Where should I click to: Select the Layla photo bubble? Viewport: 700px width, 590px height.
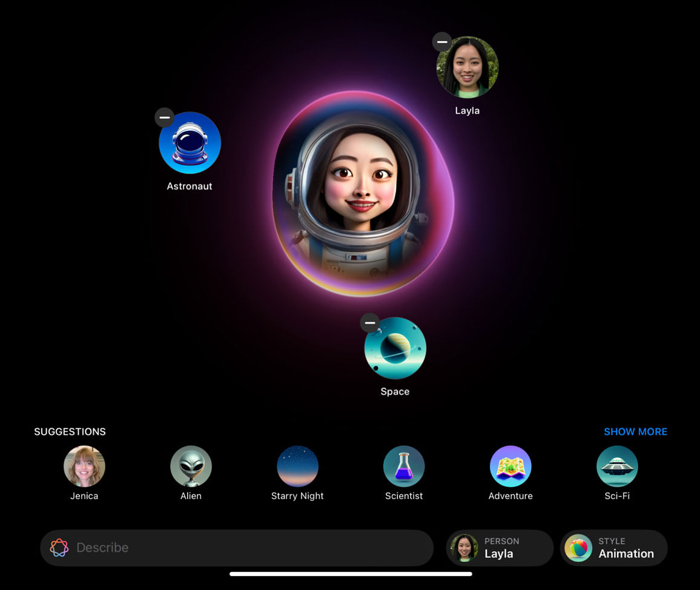[x=467, y=67]
